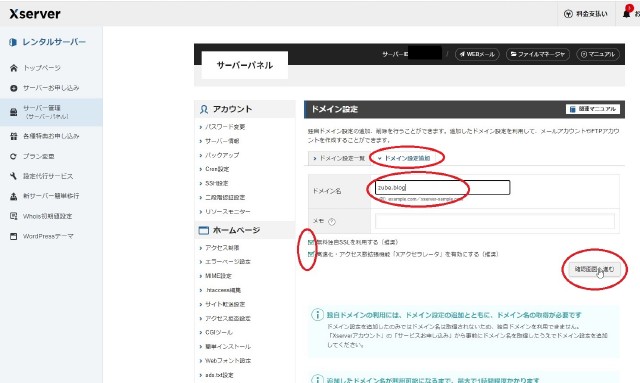This screenshot has height=383, width=640.
Task: Open アクセス拒否設定 link
Action: (228, 318)
